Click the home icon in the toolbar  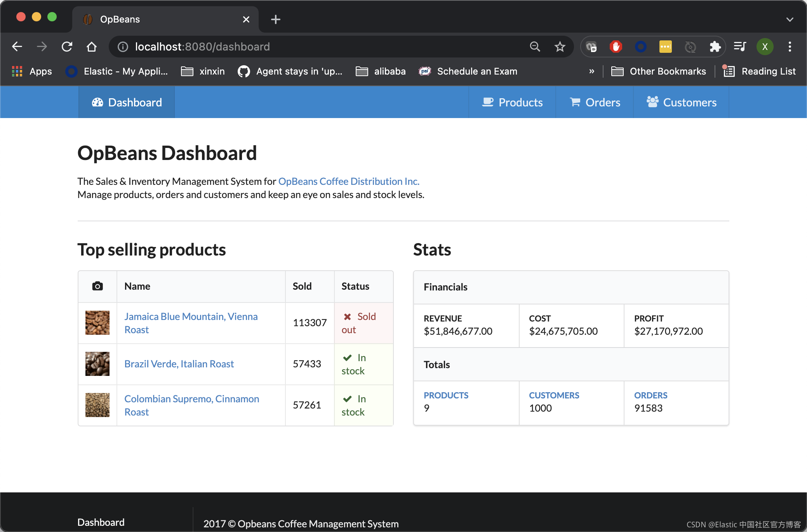click(92, 47)
